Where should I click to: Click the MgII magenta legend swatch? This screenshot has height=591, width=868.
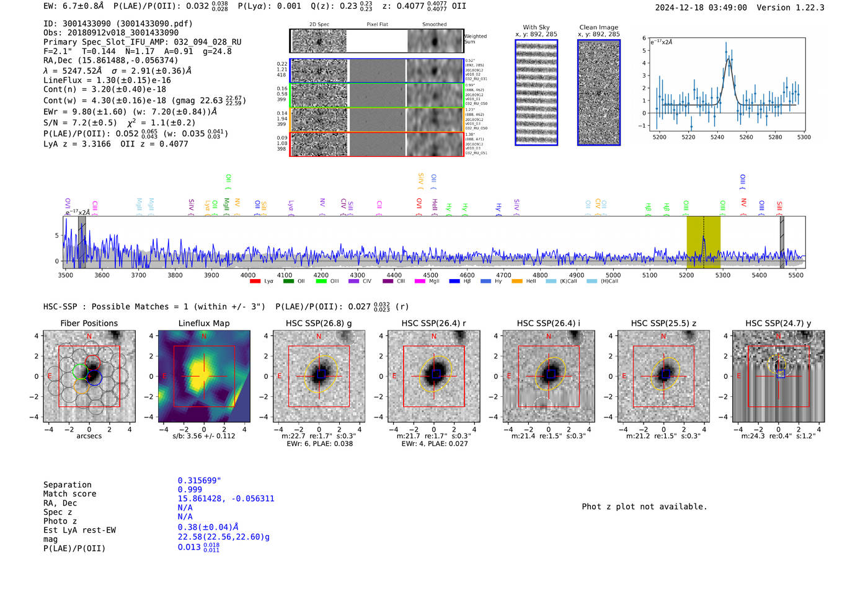click(420, 282)
